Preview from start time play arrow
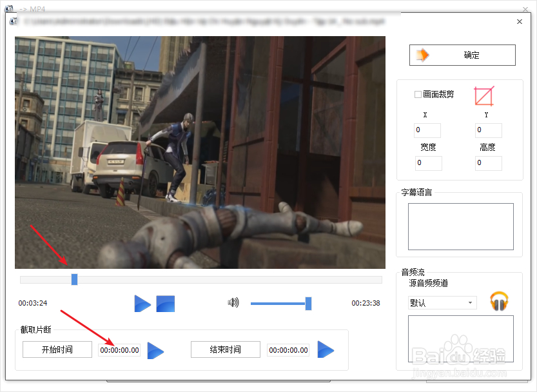The width and height of the screenshot is (537, 392). point(155,351)
